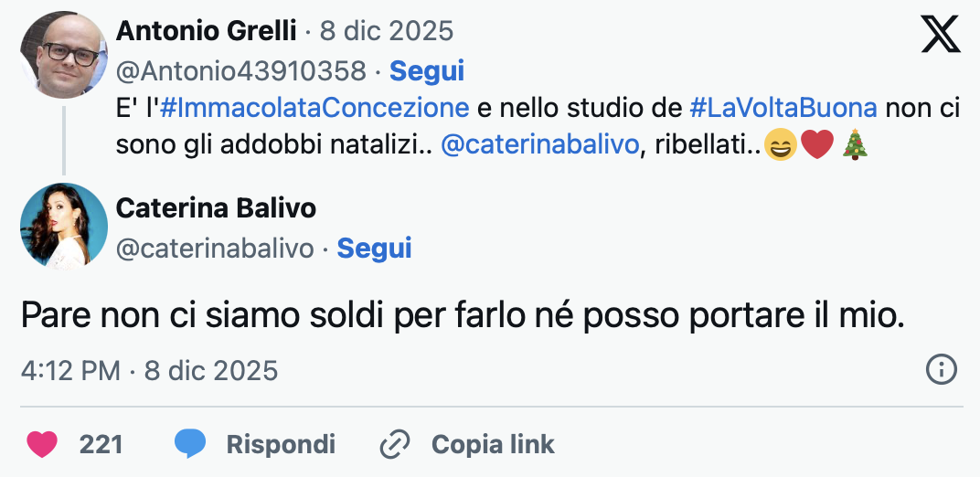Click the Rispondi reply label
980x477 pixels.
coord(281,445)
